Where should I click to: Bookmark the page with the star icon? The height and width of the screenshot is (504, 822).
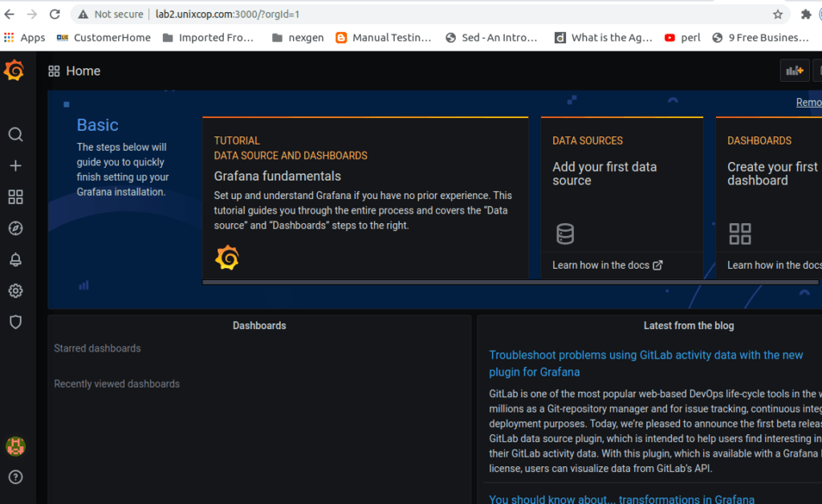coord(778,14)
